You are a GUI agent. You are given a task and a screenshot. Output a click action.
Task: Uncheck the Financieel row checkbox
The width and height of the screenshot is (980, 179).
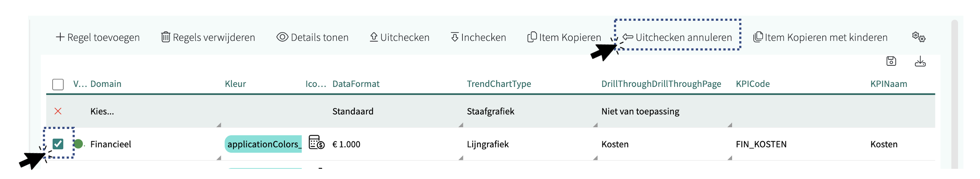(x=58, y=144)
